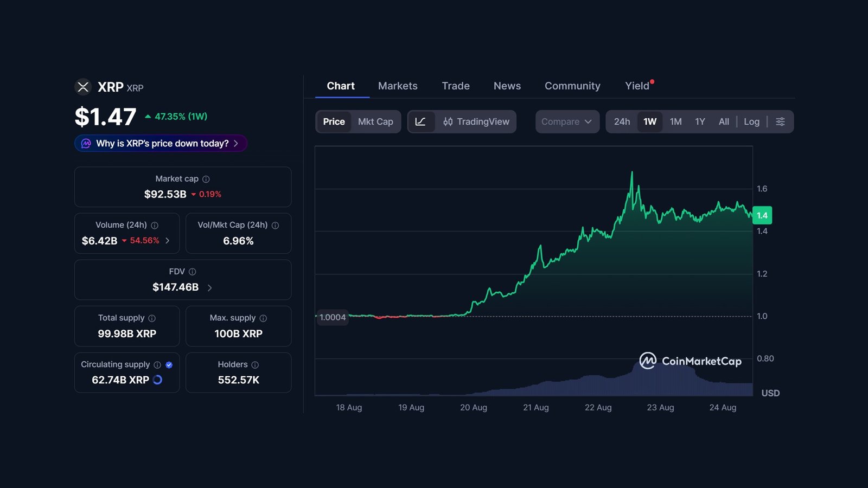Select the 1Y time range
This screenshot has height=488, width=868.
point(700,121)
